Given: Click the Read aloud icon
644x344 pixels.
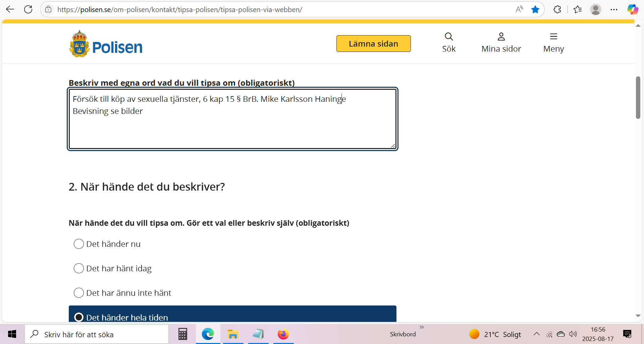Looking at the screenshot, I should [519, 9].
